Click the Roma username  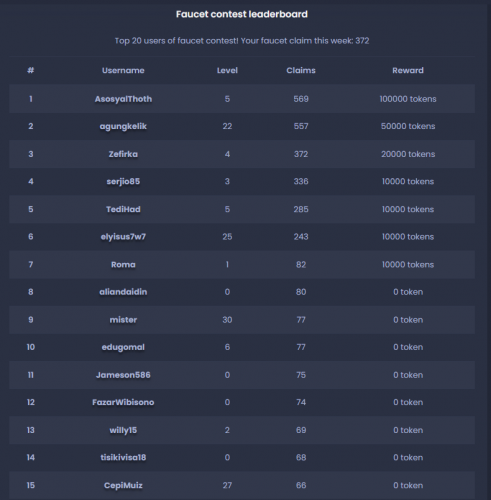[123, 265]
